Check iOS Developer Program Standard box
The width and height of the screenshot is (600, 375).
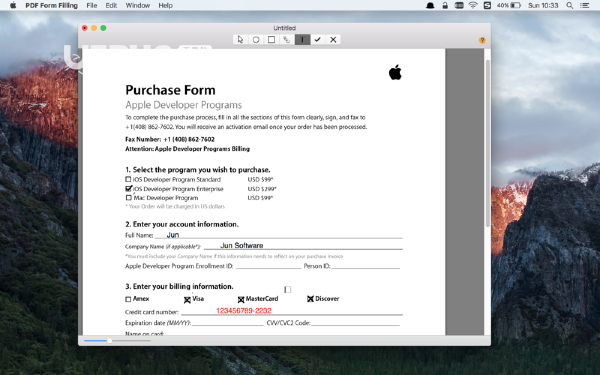pyautogui.click(x=128, y=179)
